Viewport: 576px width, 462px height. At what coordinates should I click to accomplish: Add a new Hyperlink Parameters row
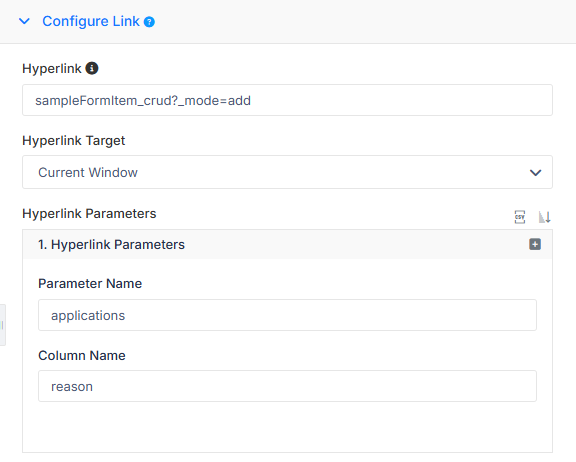pyautogui.click(x=535, y=244)
